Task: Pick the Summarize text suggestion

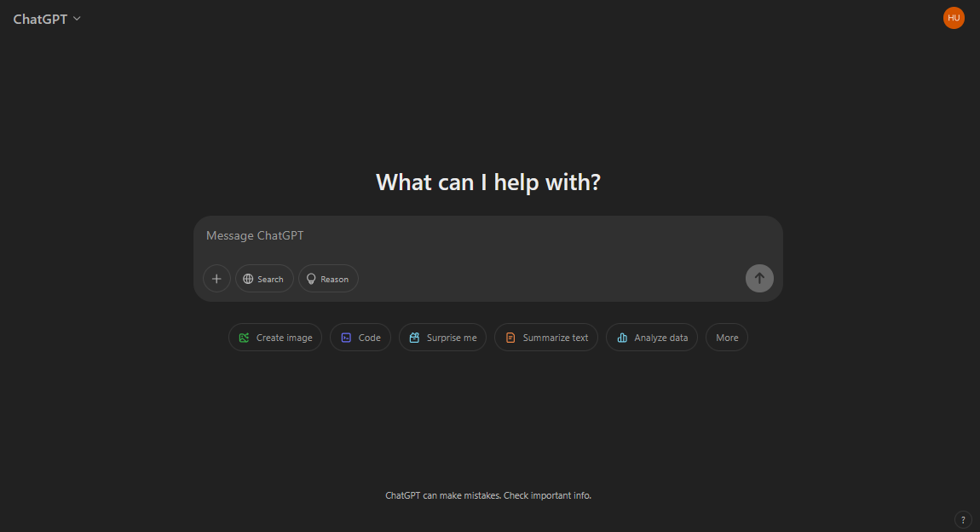Action: [x=546, y=338]
